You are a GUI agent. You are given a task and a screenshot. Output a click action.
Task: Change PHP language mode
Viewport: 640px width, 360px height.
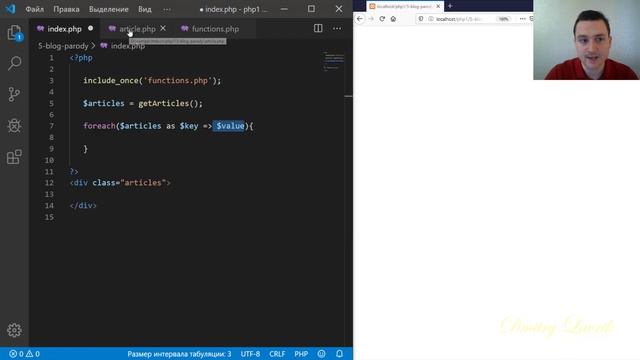pos(301,354)
